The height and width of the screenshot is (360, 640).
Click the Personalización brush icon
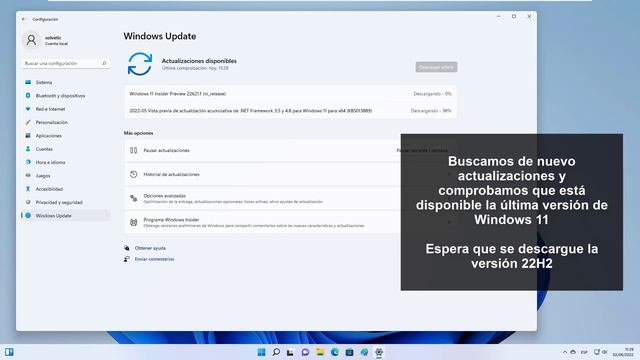(28, 122)
